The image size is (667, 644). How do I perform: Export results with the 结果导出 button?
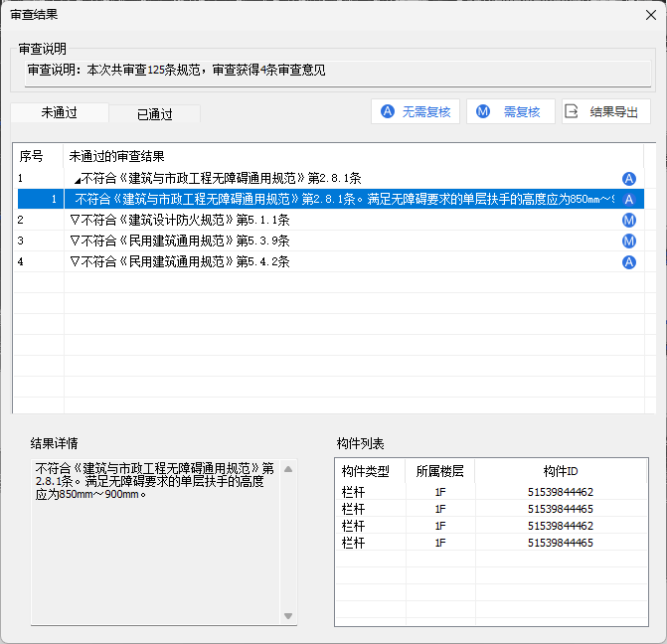click(604, 112)
